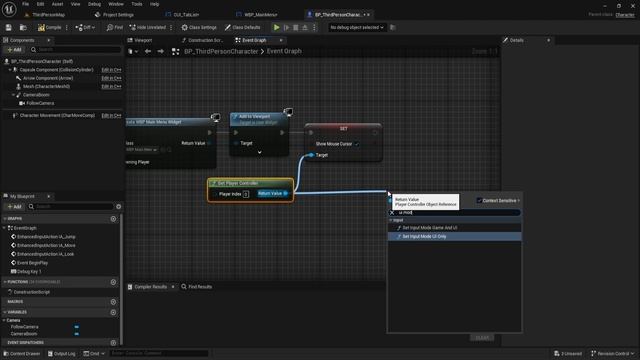
Task: Toggle Hide Unrelated nodes
Action: pyautogui.click(x=147, y=27)
